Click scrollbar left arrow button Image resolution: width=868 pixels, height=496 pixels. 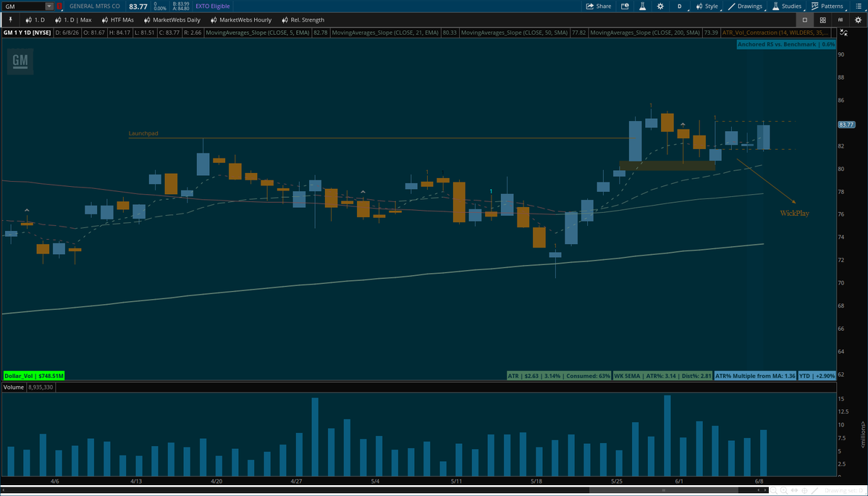click(x=759, y=490)
